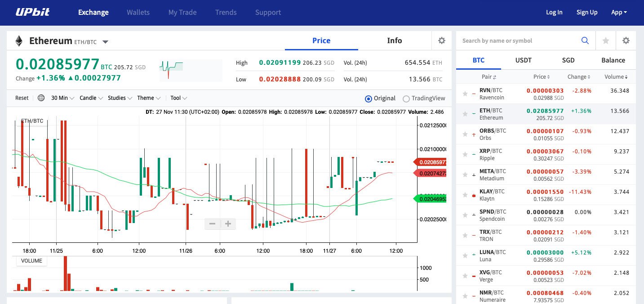644x304 pixels.
Task: Select the Numeraire NMR/BTC row
Action: pos(546,295)
